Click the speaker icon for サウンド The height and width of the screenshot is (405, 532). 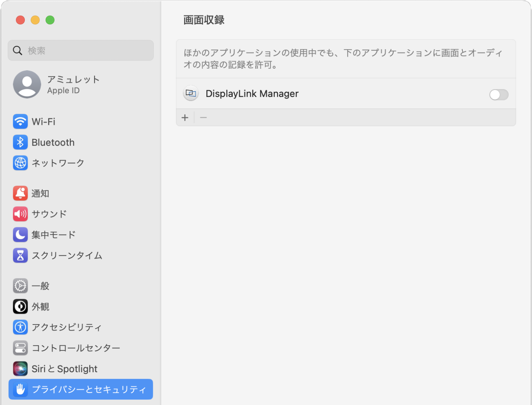point(20,214)
